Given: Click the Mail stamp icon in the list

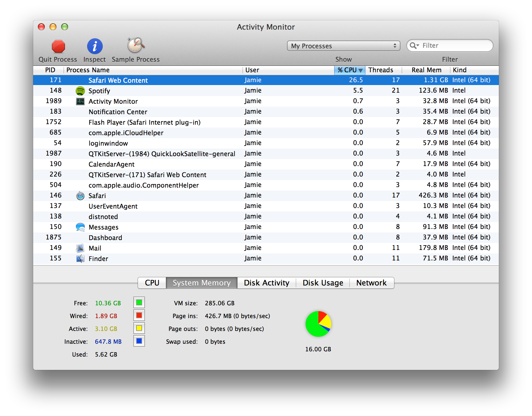Looking at the screenshot, I should coord(80,248).
